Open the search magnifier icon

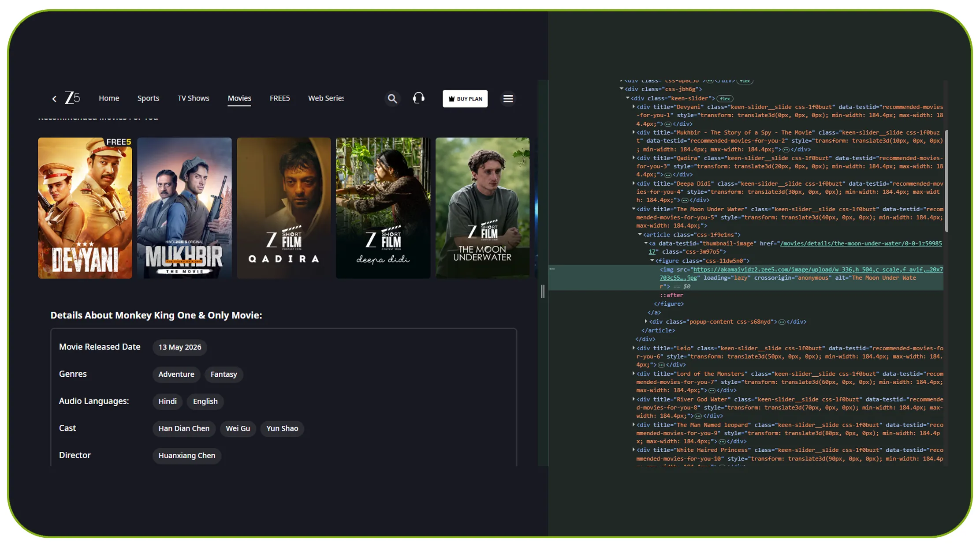click(392, 98)
